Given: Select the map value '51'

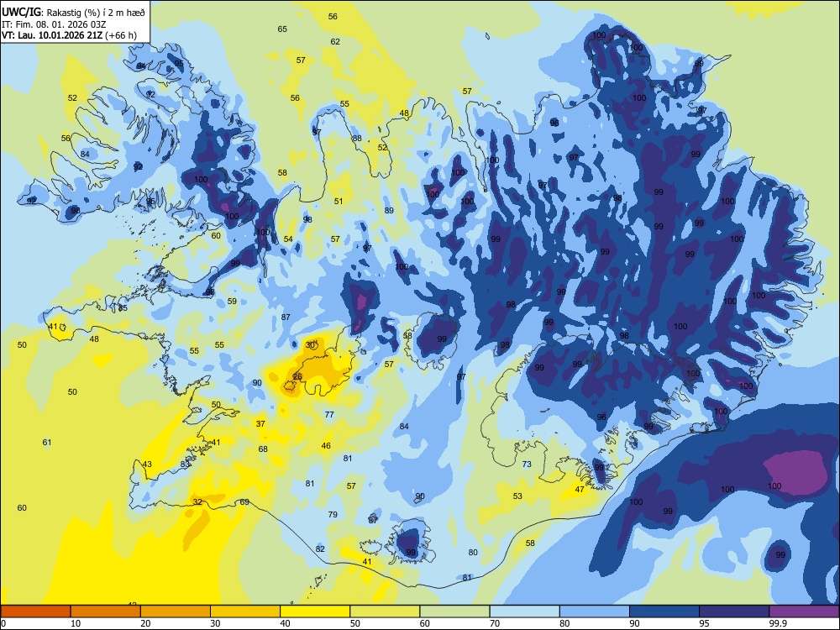Looking at the screenshot, I should [x=339, y=201].
